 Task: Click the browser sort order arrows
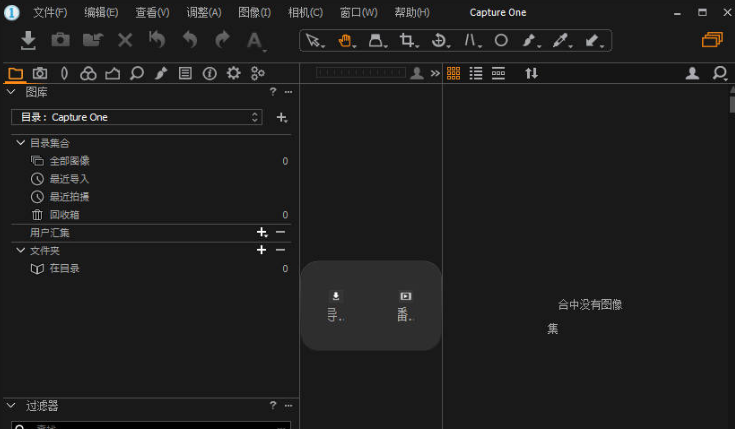click(531, 73)
